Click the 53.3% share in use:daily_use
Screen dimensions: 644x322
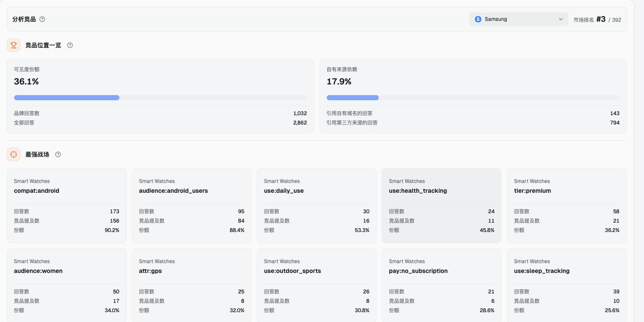pos(362,230)
